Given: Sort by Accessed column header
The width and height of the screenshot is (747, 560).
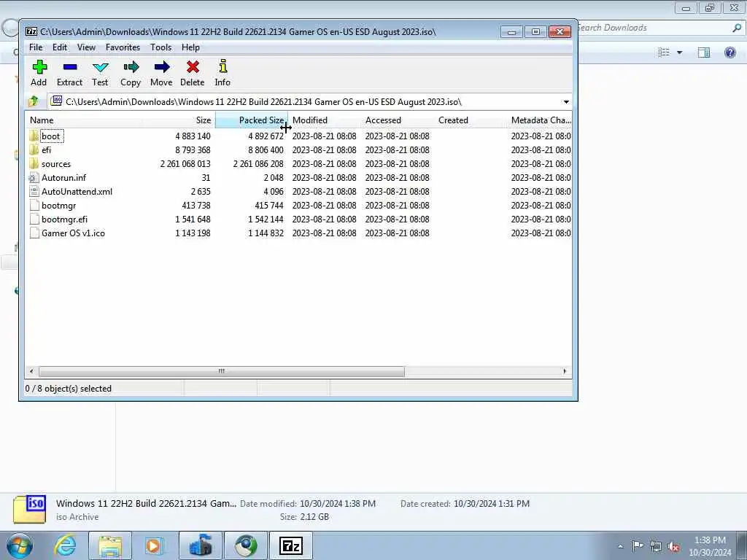Looking at the screenshot, I should click(398, 120).
